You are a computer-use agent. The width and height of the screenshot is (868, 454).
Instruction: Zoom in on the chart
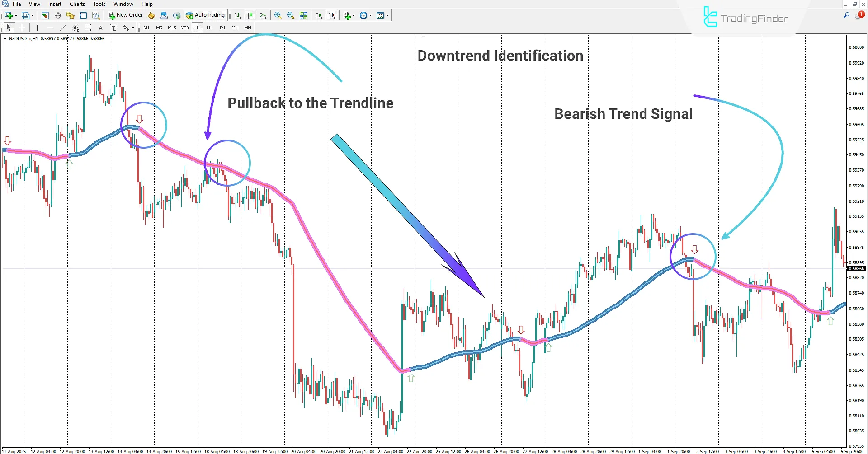click(x=278, y=15)
